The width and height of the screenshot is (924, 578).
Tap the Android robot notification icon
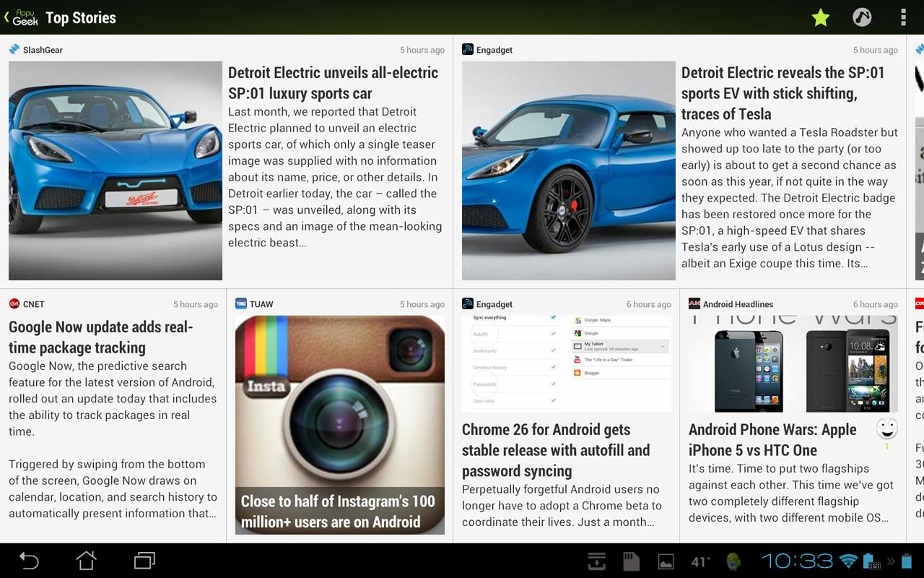tap(734, 561)
